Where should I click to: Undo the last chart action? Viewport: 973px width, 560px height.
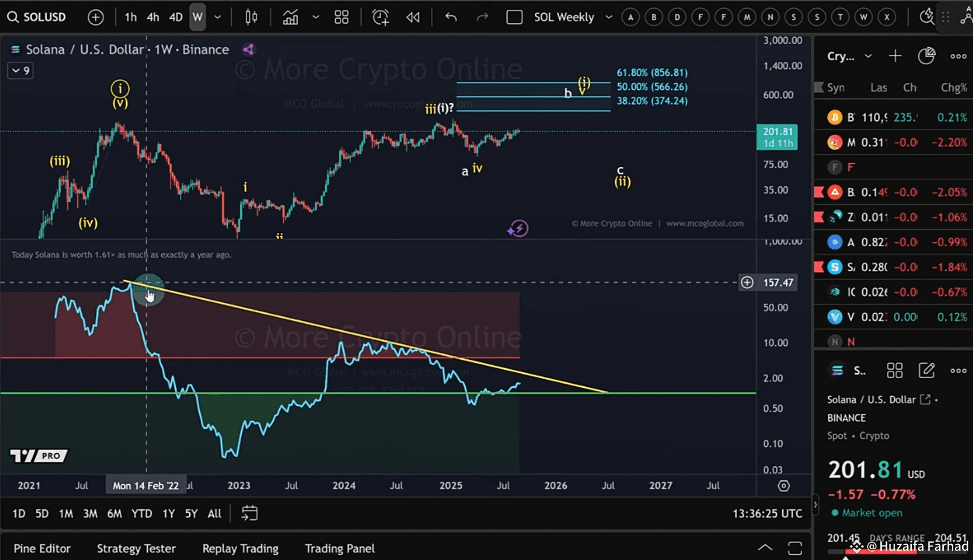point(451,17)
